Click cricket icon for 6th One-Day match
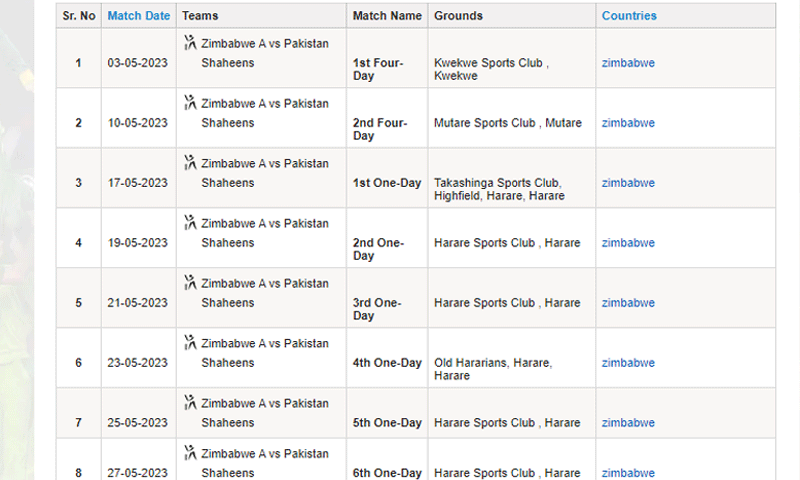 click(190, 453)
